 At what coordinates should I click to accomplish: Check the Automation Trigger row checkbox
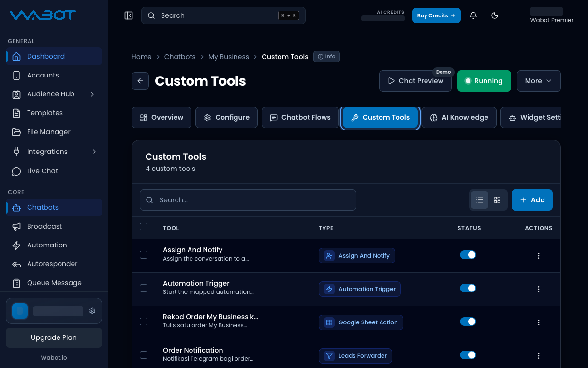[144, 288]
